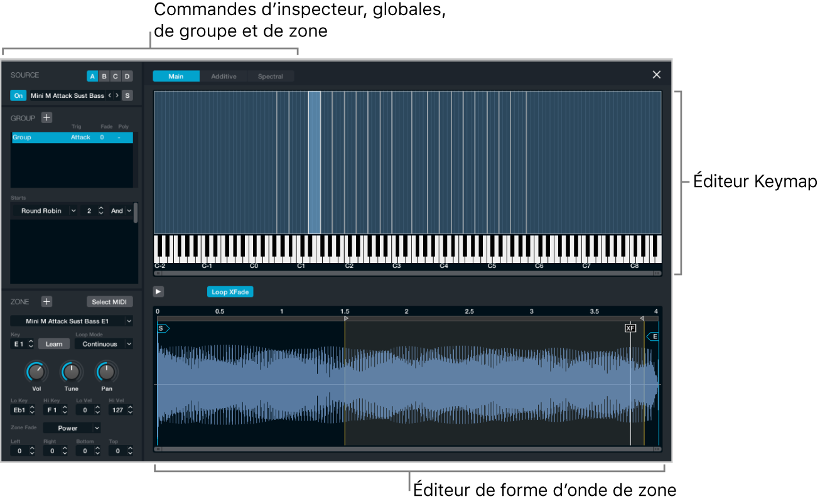820x504 pixels.
Task: Open the Power Zone Fade dropdown
Action: [x=72, y=427]
